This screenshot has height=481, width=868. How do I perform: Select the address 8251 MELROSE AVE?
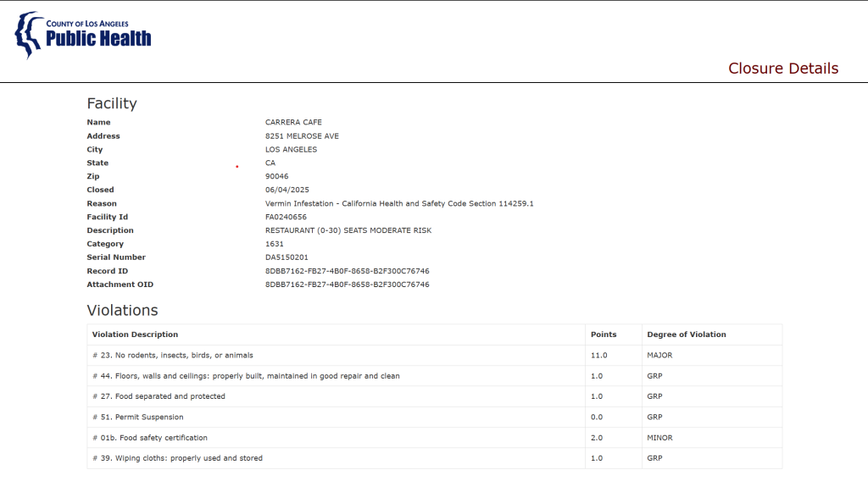tap(302, 136)
